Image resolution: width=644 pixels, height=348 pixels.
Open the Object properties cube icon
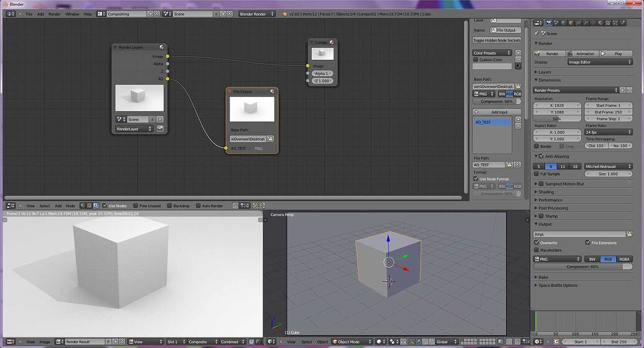571,23
